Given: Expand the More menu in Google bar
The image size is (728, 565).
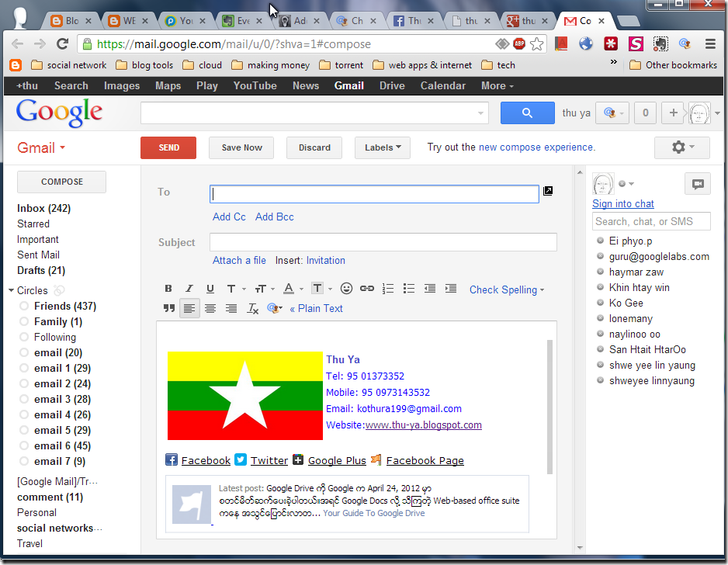Looking at the screenshot, I should [497, 86].
